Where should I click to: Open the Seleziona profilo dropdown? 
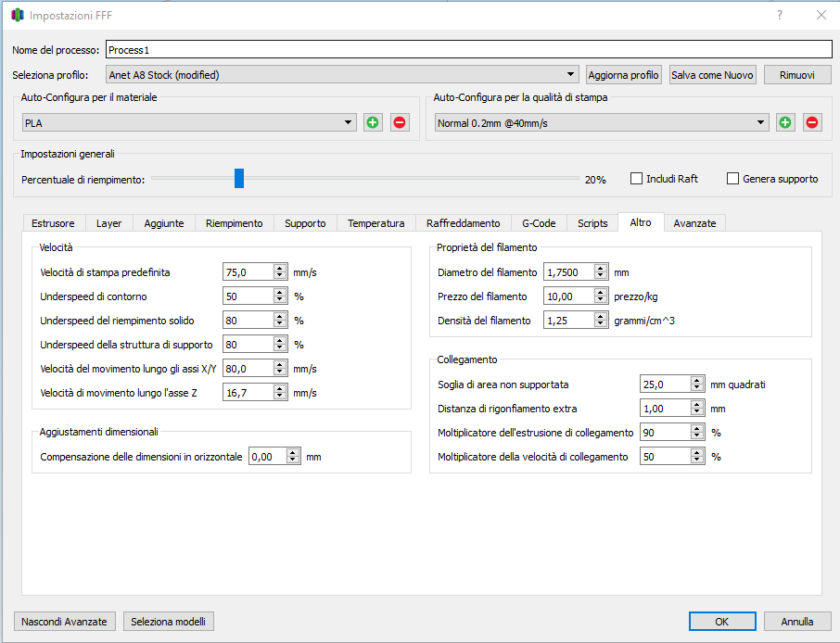[x=342, y=74]
